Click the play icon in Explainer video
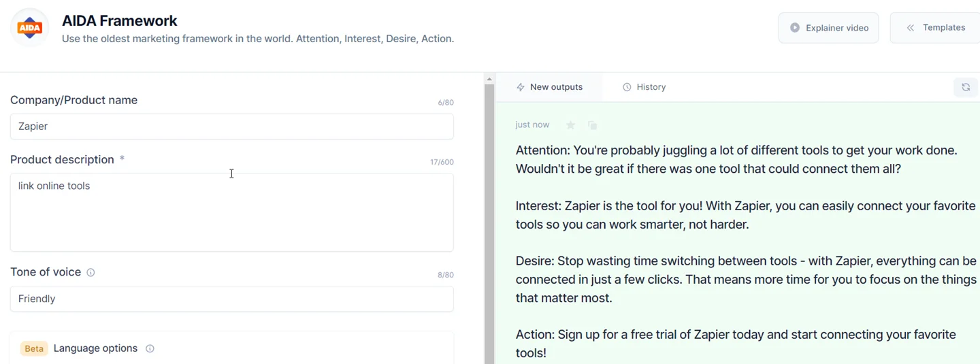 (x=794, y=28)
